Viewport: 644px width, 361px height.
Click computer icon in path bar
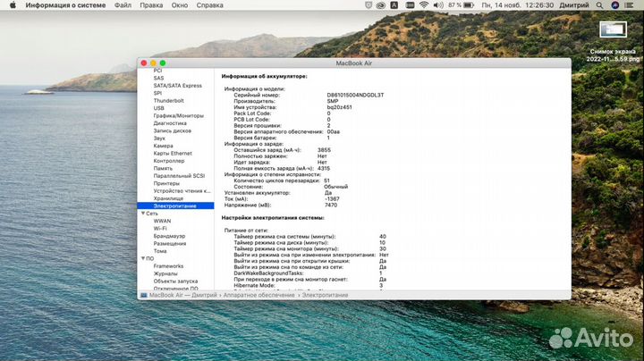(144, 295)
